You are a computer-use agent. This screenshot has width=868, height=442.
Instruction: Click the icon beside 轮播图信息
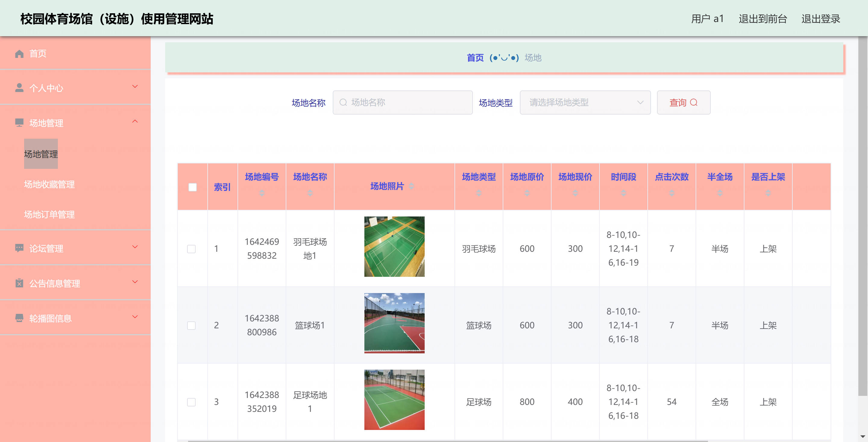pos(19,318)
